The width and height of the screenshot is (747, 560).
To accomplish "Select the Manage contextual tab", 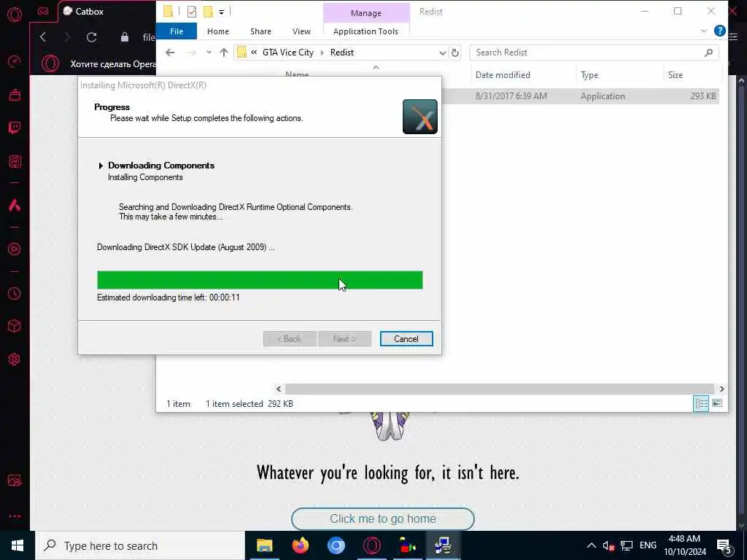I will tap(366, 13).
